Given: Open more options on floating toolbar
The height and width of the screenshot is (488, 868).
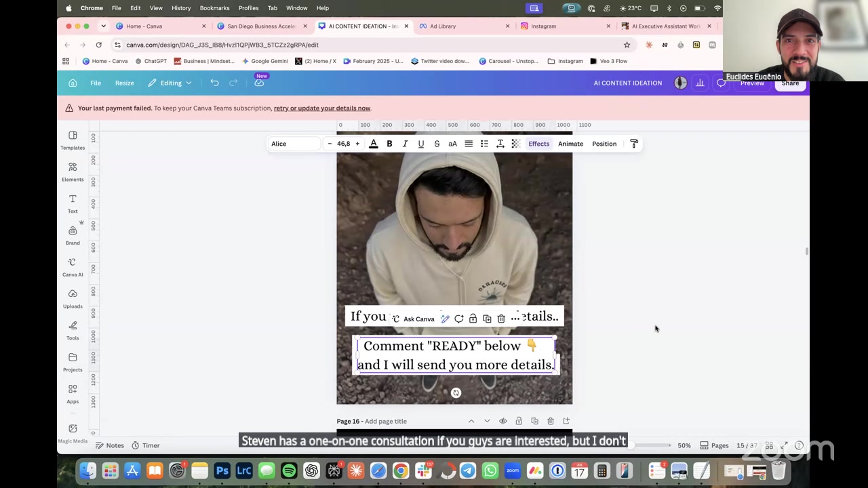Looking at the screenshot, I should [515, 319].
